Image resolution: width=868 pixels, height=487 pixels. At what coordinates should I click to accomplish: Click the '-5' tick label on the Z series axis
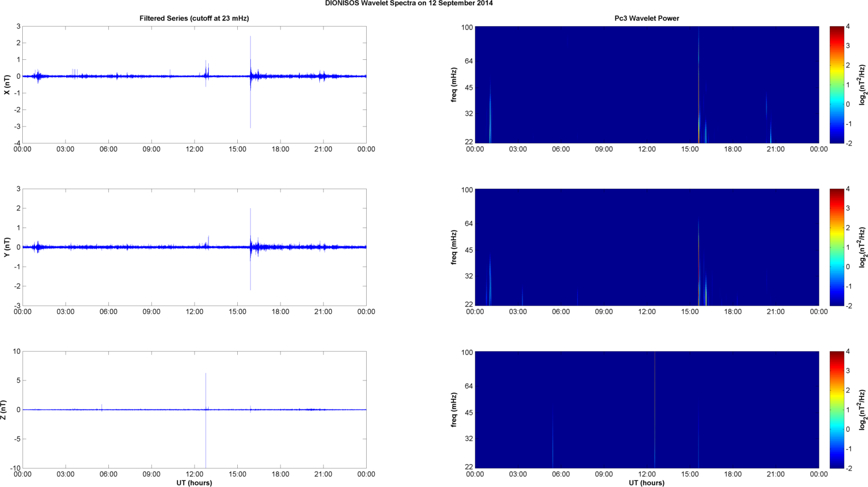coord(17,439)
